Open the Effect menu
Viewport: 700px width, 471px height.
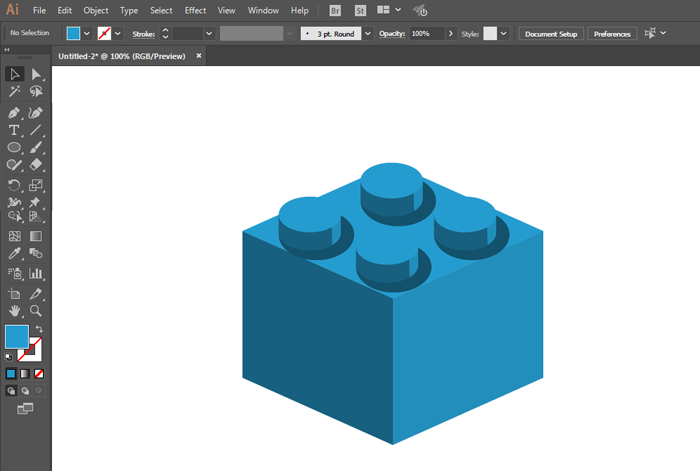(x=195, y=10)
